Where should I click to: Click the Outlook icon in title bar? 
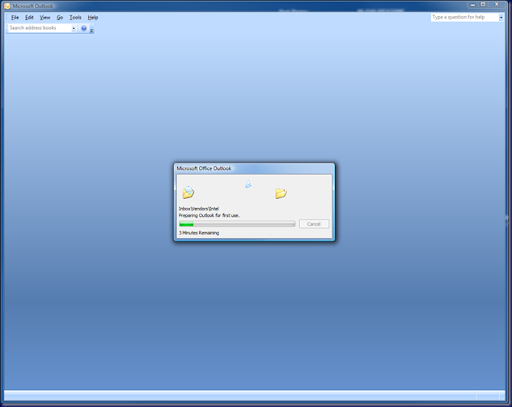coord(7,6)
